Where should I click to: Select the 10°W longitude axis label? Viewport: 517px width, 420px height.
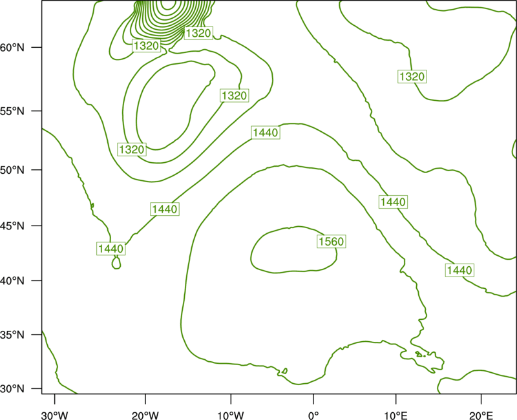tap(231, 415)
